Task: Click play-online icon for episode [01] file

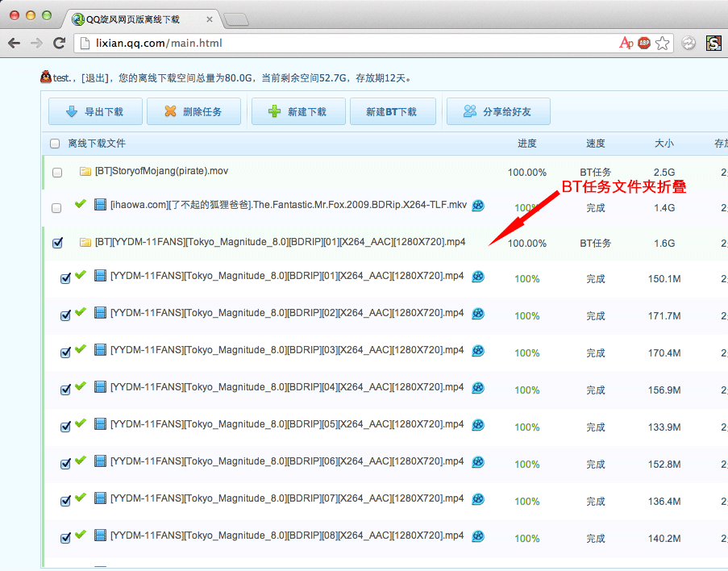Action: tap(478, 277)
